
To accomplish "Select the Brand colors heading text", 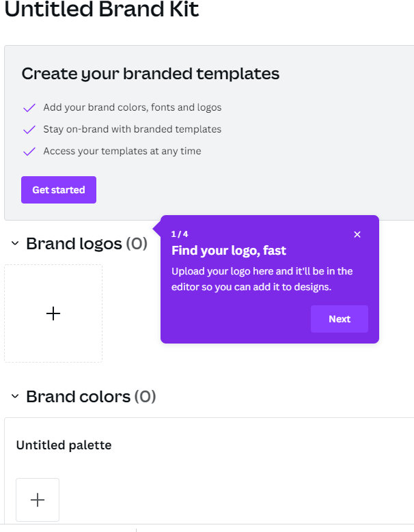I will click(x=79, y=396).
